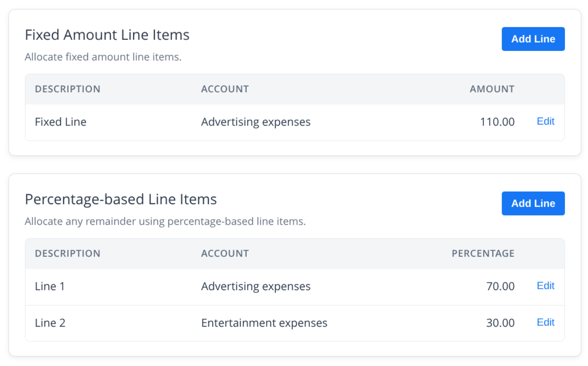The height and width of the screenshot is (366, 588).
Task: Edit the Line 1 percentage row
Action: [545, 286]
